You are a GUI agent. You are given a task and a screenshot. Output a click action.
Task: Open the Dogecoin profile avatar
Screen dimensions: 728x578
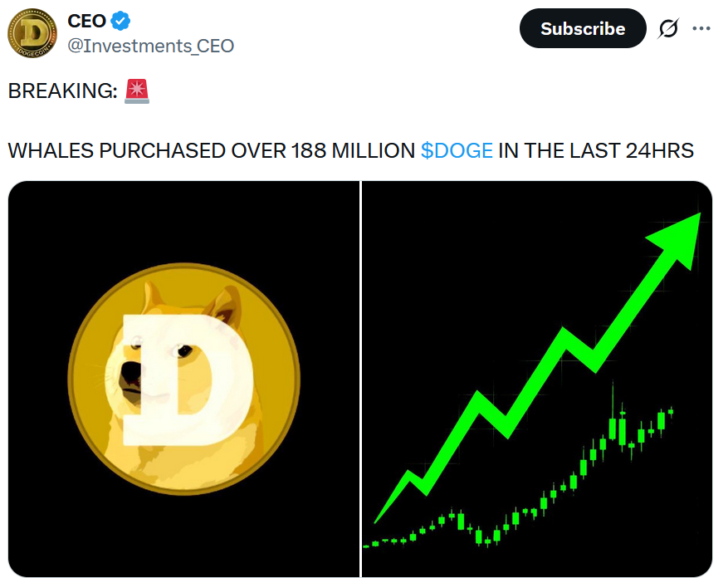33,33
